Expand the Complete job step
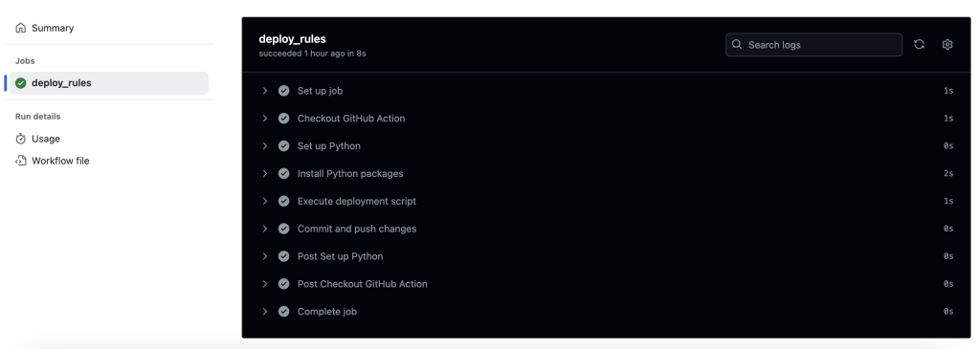Image resolution: width=980 pixels, height=349 pixels. click(265, 311)
